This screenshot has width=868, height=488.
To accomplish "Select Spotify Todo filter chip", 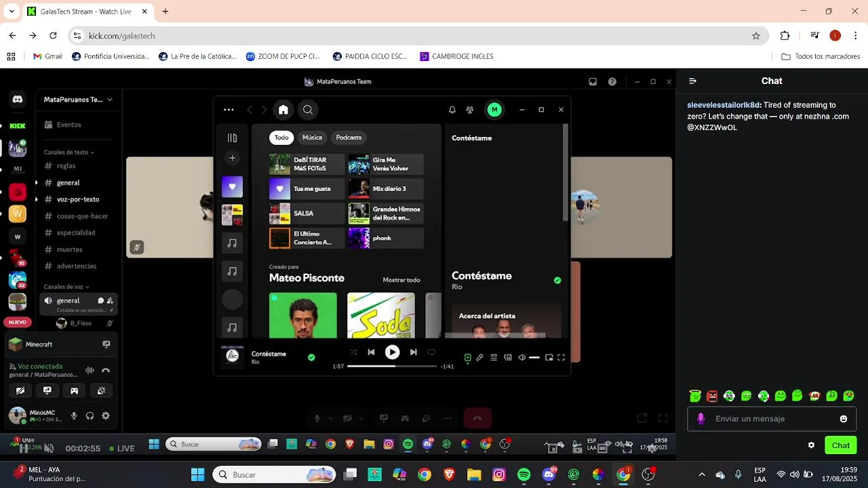I will tap(281, 138).
